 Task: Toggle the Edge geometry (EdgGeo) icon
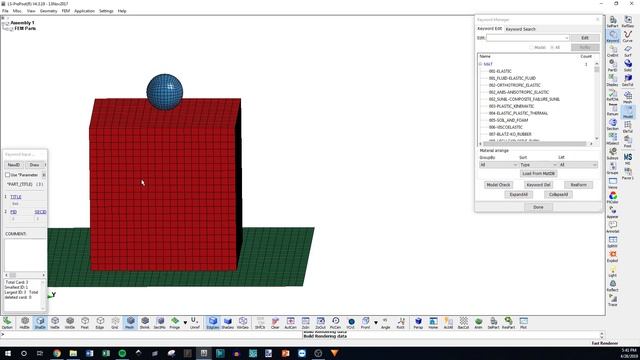pos(213,322)
